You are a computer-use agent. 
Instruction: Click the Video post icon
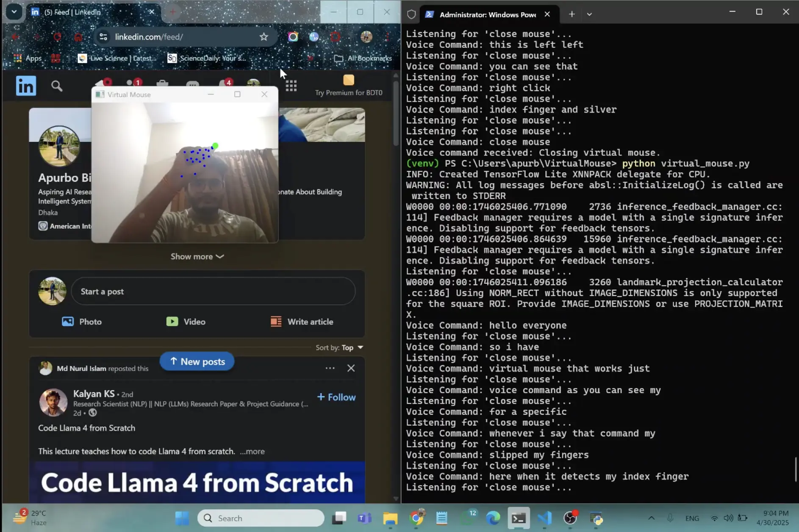[172, 321]
